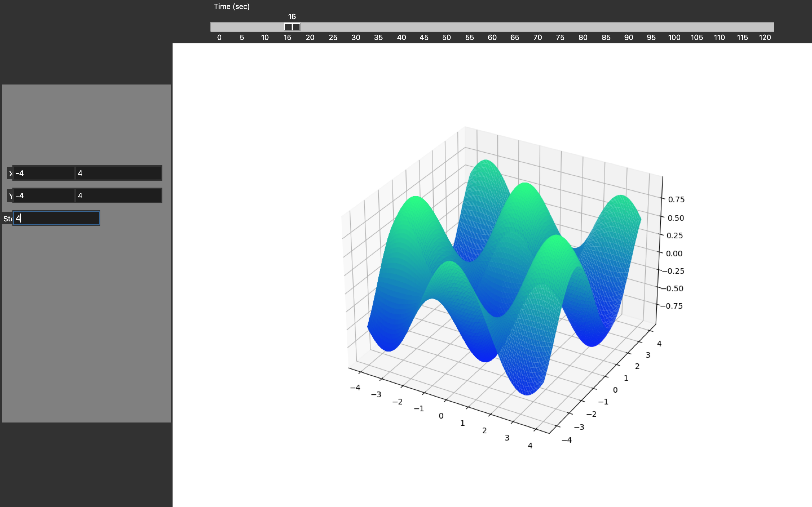Click the slider track above tick 60

tap(492, 27)
